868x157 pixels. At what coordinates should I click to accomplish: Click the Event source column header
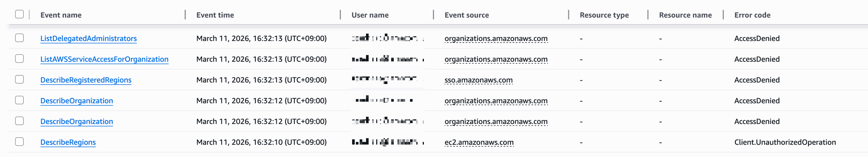pos(467,15)
